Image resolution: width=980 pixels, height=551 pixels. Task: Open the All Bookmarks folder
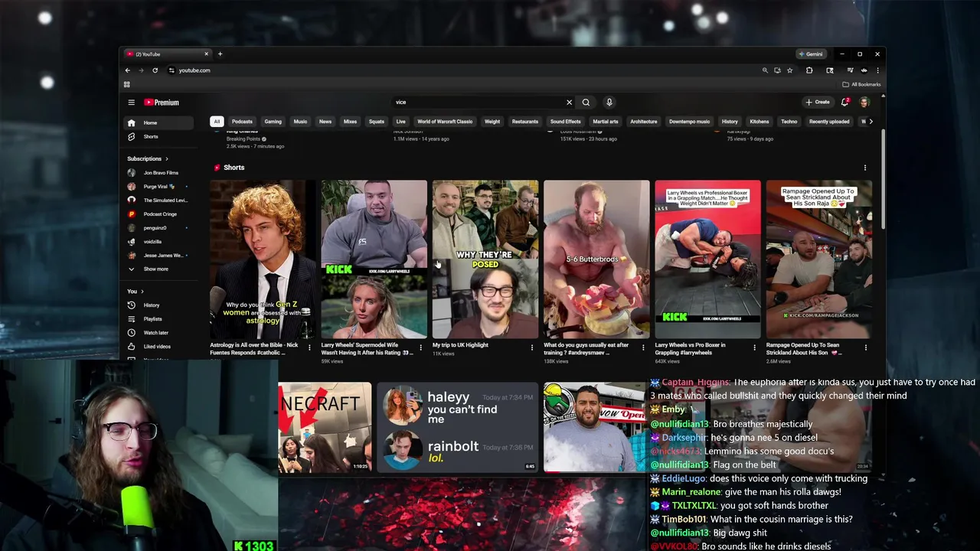pyautogui.click(x=861, y=84)
